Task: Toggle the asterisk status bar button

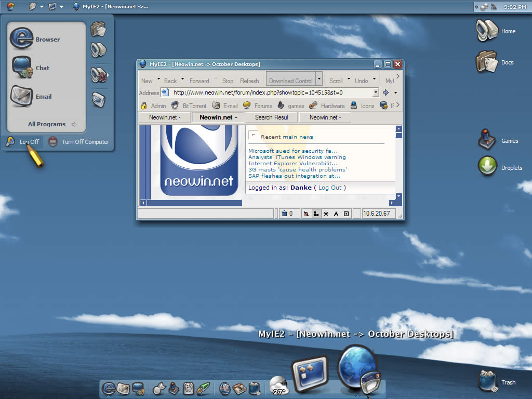Action: (x=326, y=214)
